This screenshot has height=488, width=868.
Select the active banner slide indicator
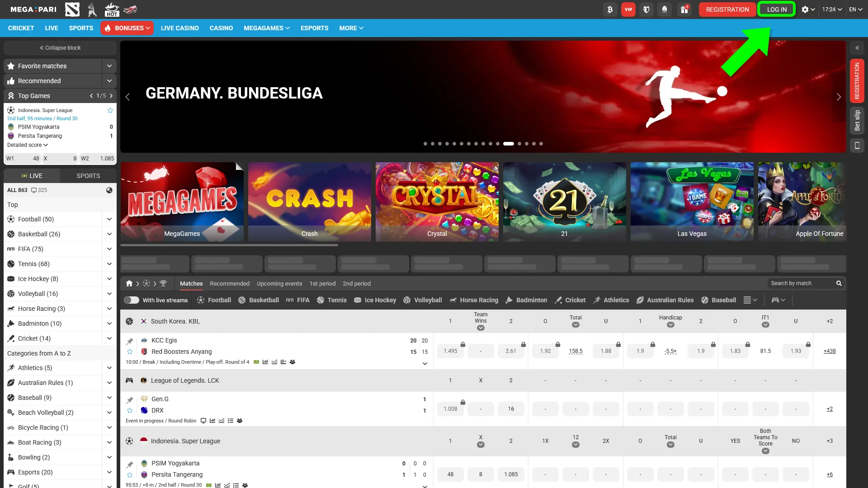[509, 144]
